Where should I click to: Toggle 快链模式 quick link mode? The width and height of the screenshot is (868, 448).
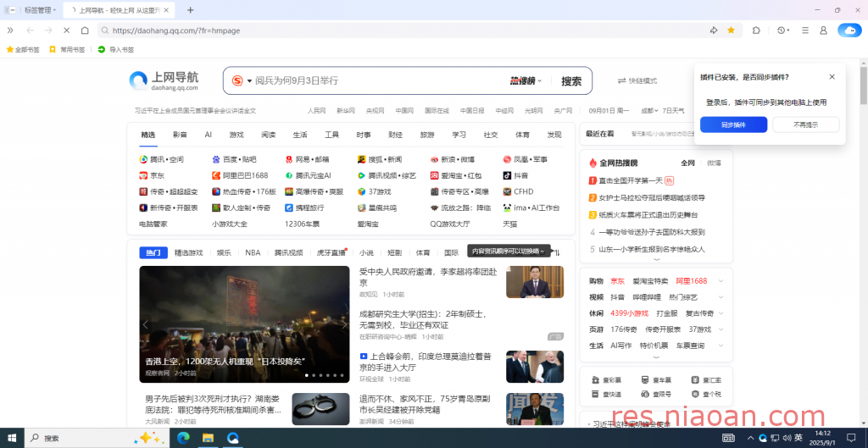[x=637, y=80]
